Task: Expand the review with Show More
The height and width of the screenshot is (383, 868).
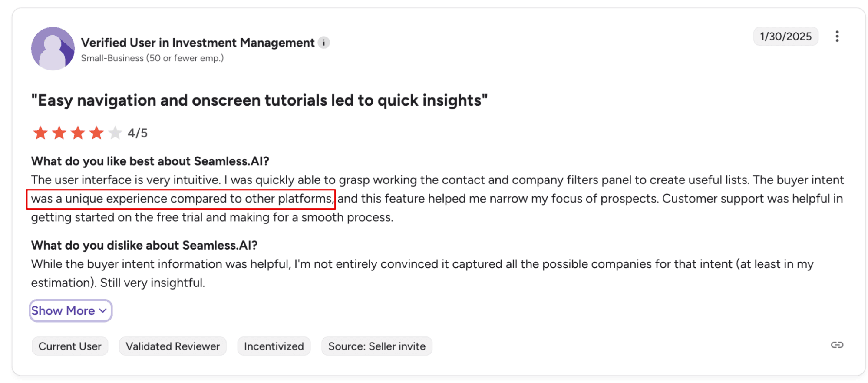Action: point(70,311)
